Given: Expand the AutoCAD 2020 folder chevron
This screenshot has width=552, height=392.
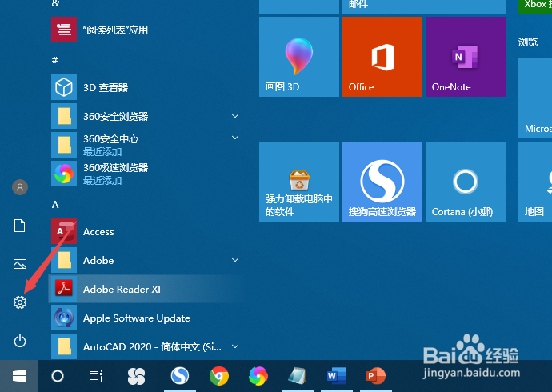Looking at the screenshot, I should 235,346.
